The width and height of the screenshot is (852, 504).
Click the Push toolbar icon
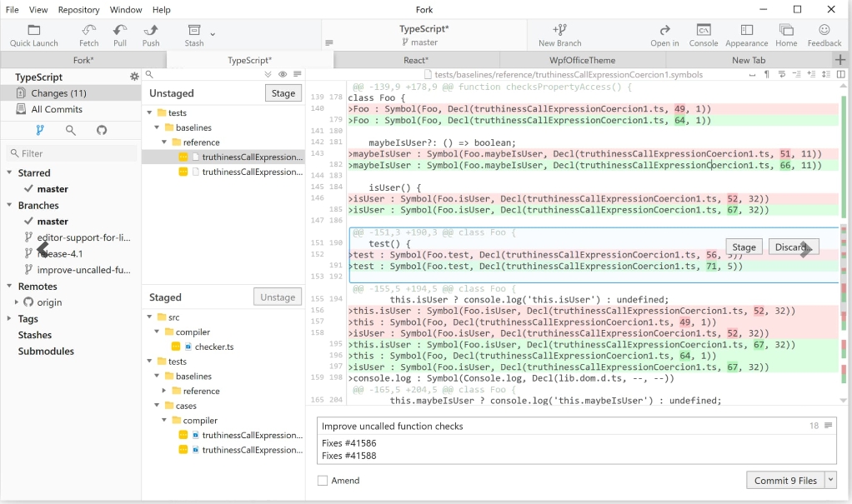(151, 31)
